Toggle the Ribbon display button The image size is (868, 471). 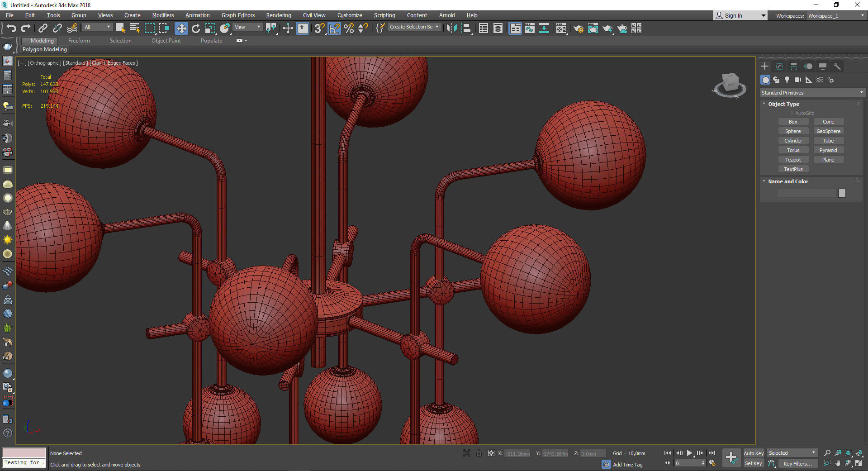click(515, 29)
